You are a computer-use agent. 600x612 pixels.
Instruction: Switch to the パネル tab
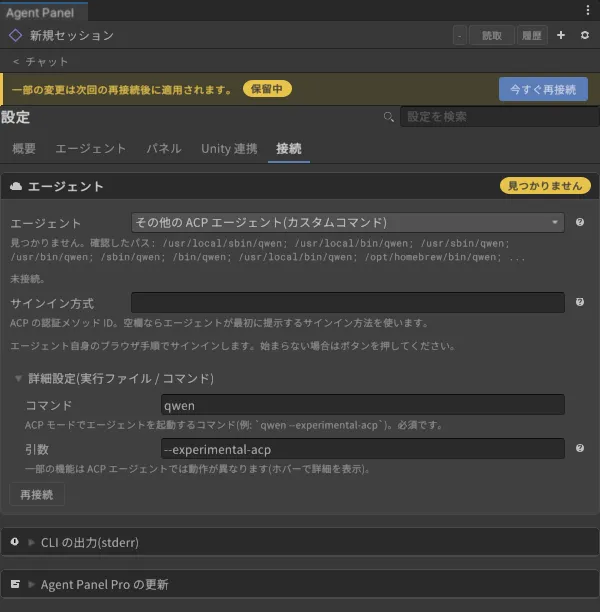164,149
